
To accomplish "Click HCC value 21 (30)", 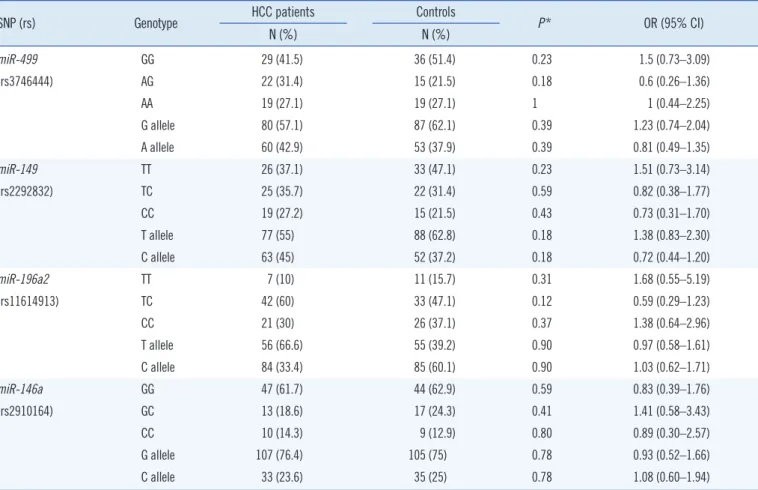I will tap(277, 323).
